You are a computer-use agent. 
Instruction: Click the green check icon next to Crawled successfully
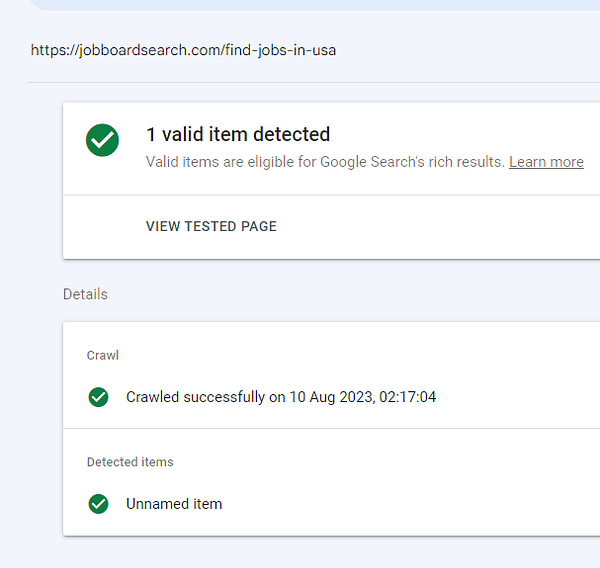(98, 397)
